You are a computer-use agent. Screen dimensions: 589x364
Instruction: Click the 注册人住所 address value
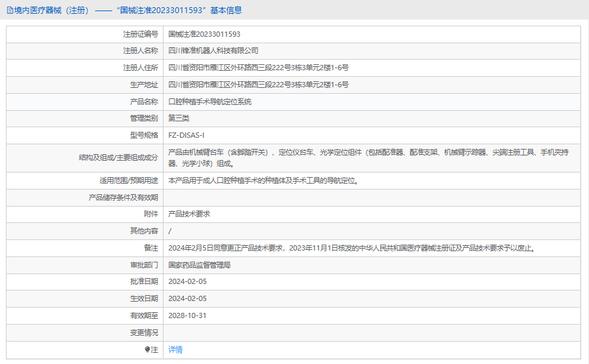(258, 68)
